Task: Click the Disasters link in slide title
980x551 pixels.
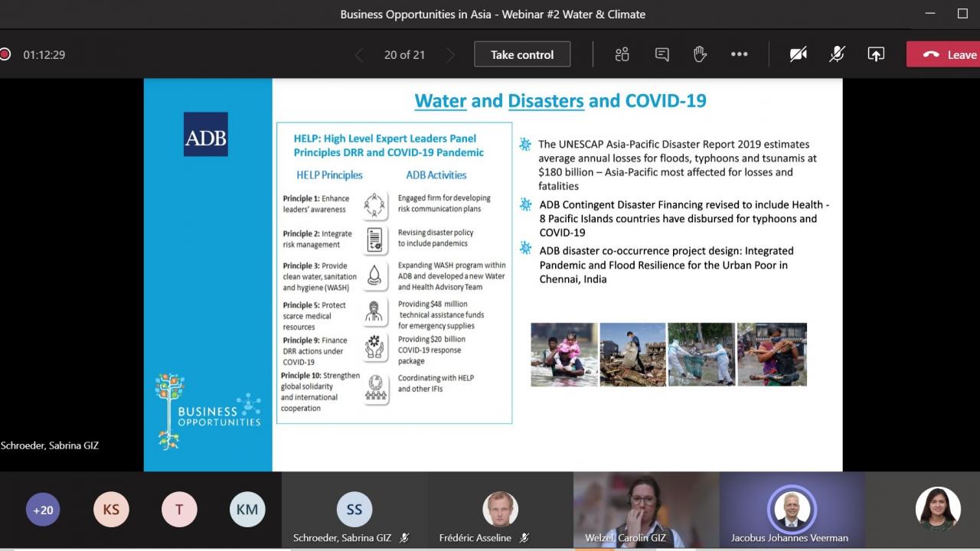Action: (x=546, y=101)
